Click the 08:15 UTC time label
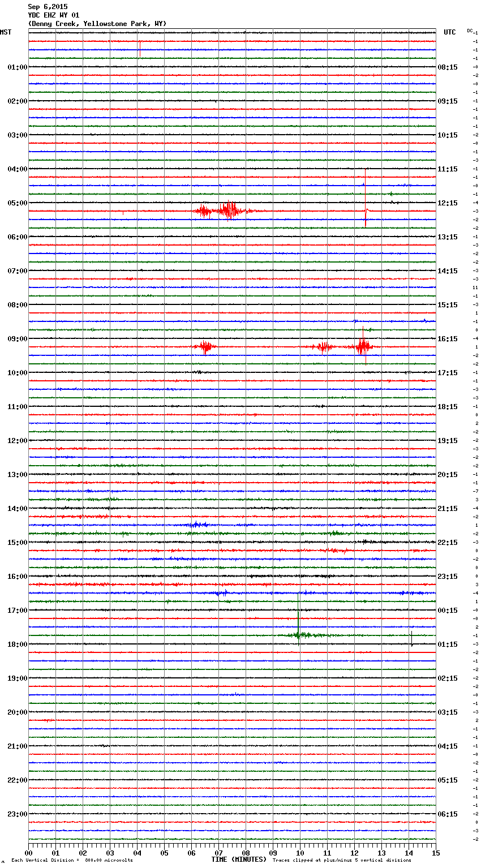Viewport: 481px width, 868px height. pyautogui.click(x=448, y=67)
